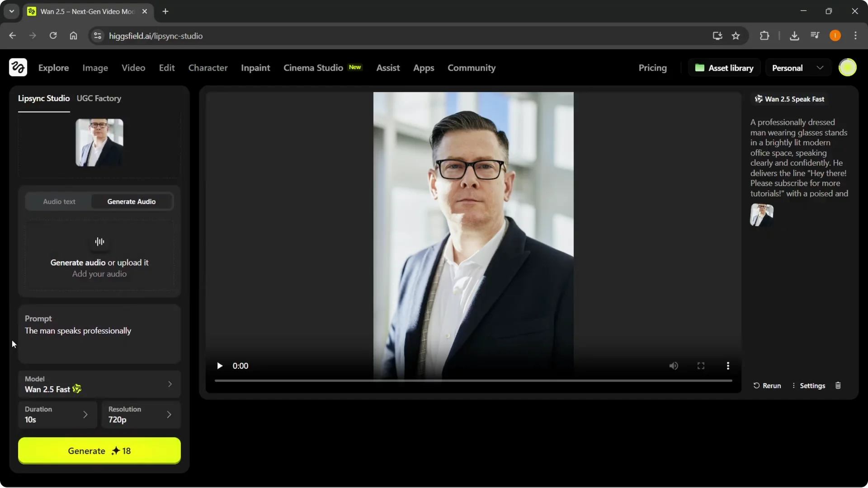The image size is (868, 488).
Task: Expand the video to fullscreen
Action: coord(701,366)
